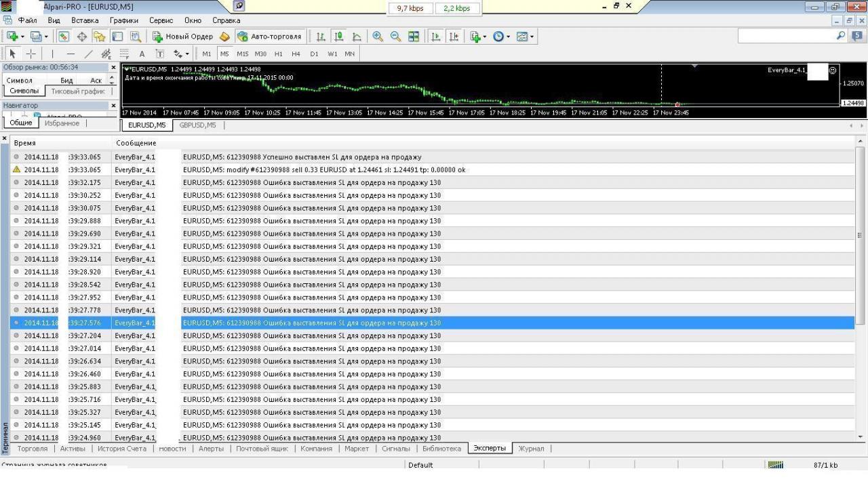Open the Графики menu

[x=124, y=20]
